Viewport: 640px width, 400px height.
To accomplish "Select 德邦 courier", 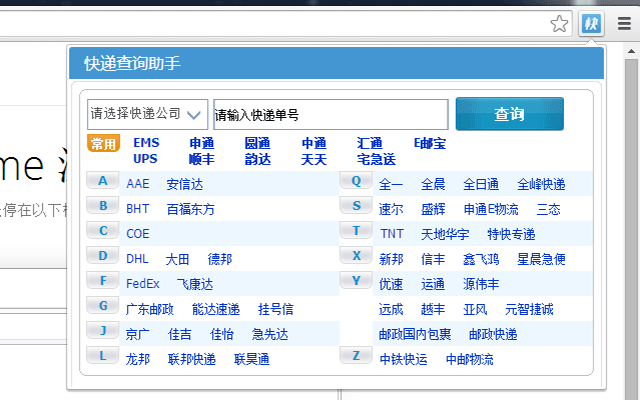I will (x=220, y=259).
